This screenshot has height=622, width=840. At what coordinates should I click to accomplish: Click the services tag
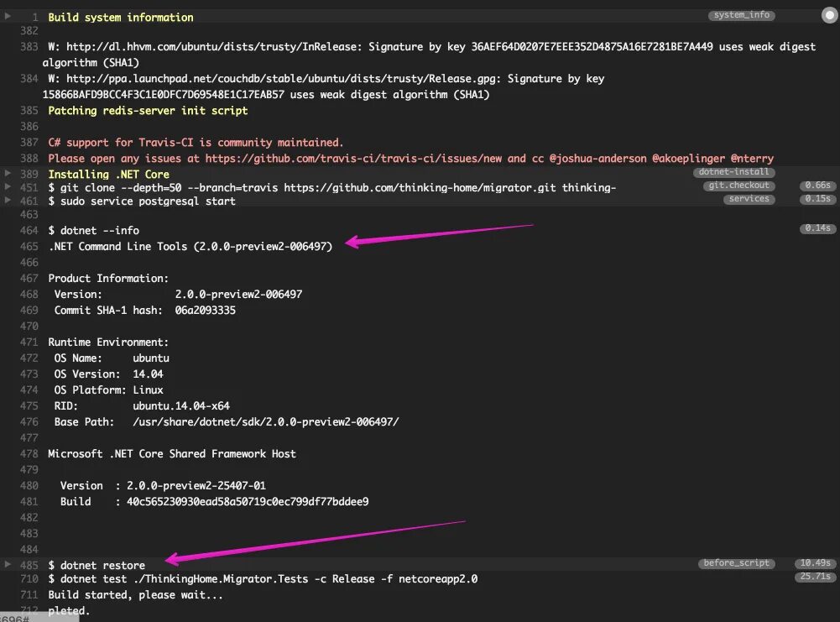(x=749, y=199)
